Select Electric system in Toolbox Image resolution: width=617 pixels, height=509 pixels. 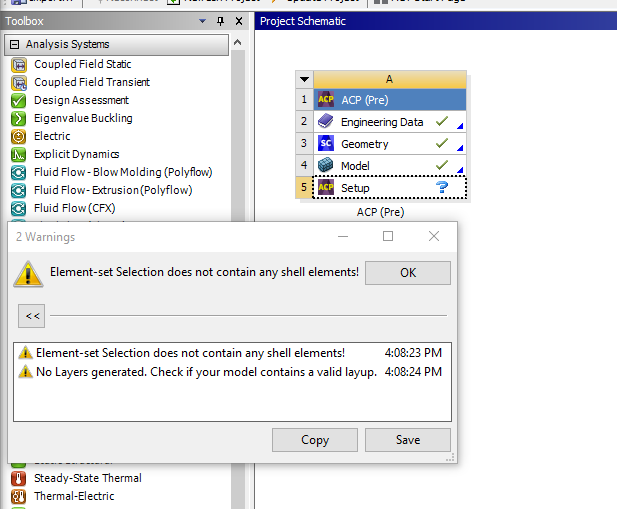pos(52,136)
